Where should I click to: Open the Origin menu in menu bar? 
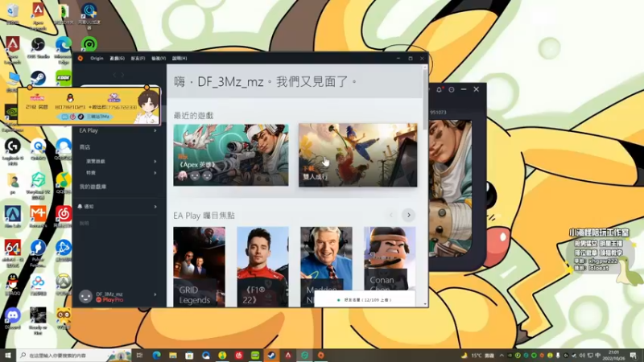tap(97, 58)
